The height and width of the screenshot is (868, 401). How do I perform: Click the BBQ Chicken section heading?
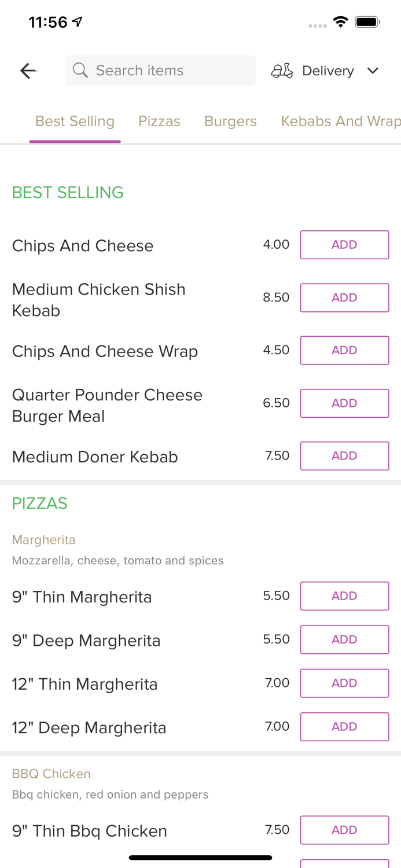(x=51, y=774)
